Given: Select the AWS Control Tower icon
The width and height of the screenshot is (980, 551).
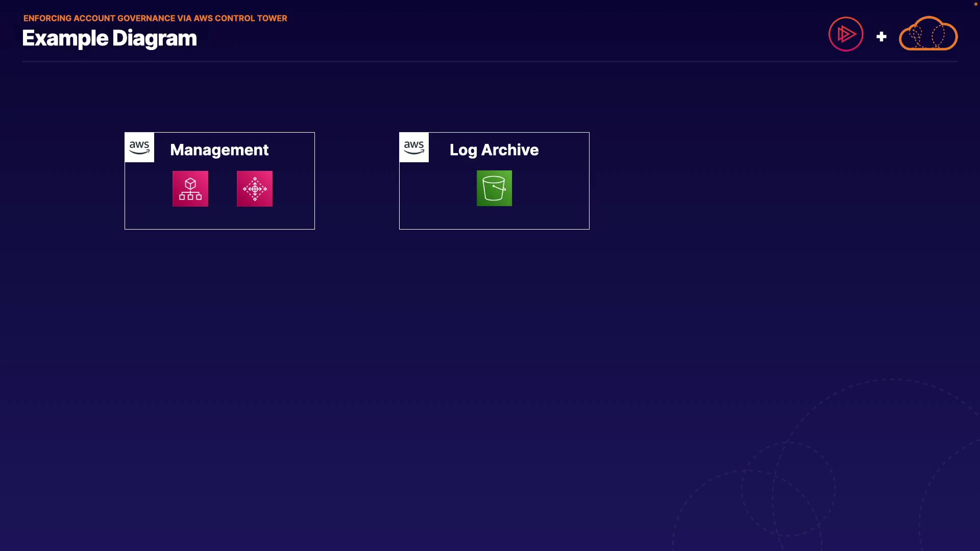Looking at the screenshot, I should tap(254, 189).
